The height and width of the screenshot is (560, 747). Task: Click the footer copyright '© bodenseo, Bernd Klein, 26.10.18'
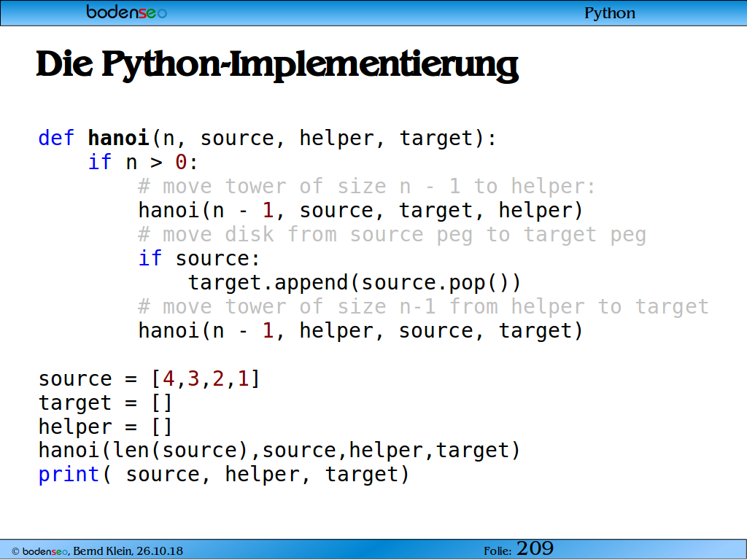tap(97, 551)
